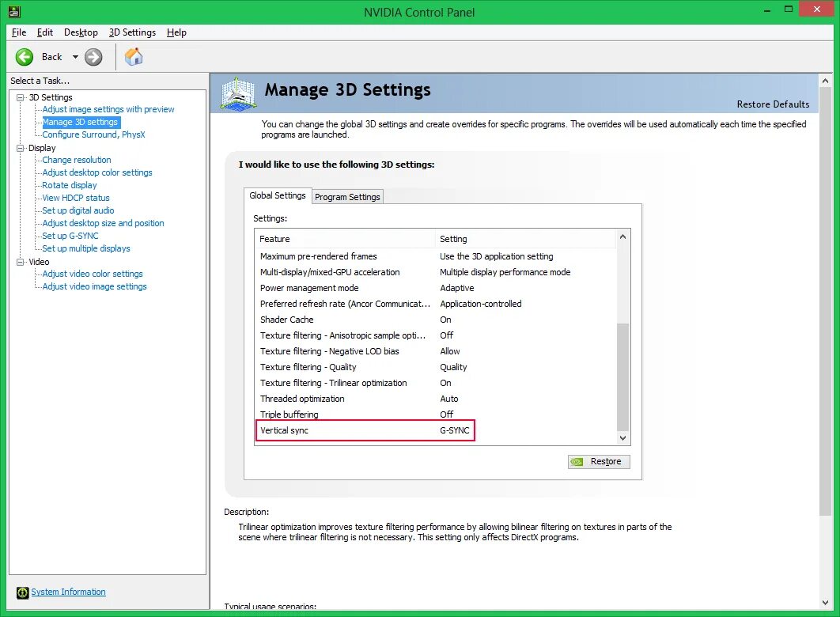This screenshot has height=617, width=840.
Task: Open Set up multiple displays
Action: click(86, 248)
